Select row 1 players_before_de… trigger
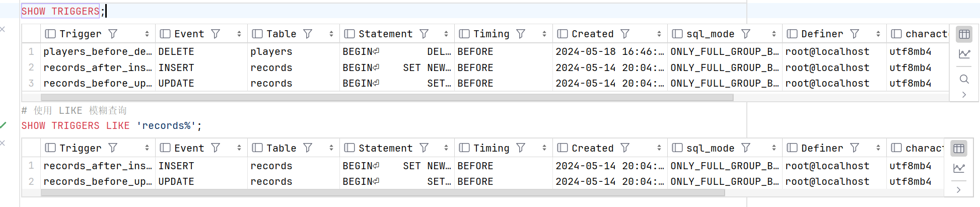The width and height of the screenshot is (980, 207). coord(97,51)
